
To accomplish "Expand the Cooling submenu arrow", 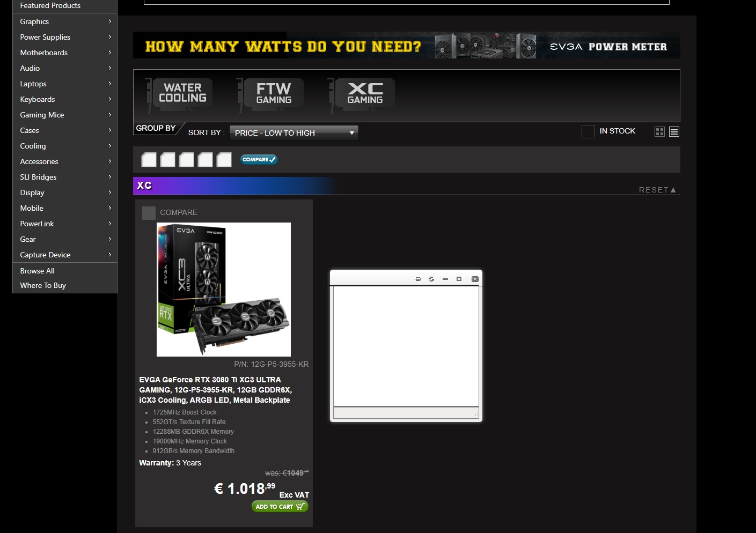I will [109, 146].
